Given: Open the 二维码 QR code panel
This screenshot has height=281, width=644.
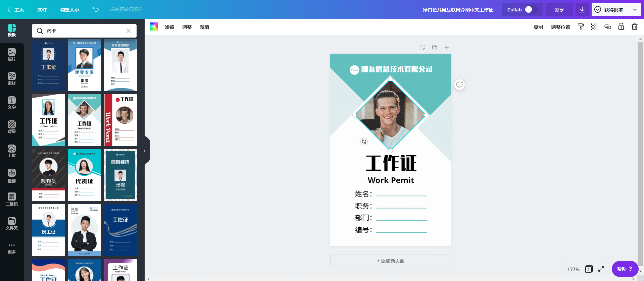Looking at the screenshot, I should click(x=12, y=199).
